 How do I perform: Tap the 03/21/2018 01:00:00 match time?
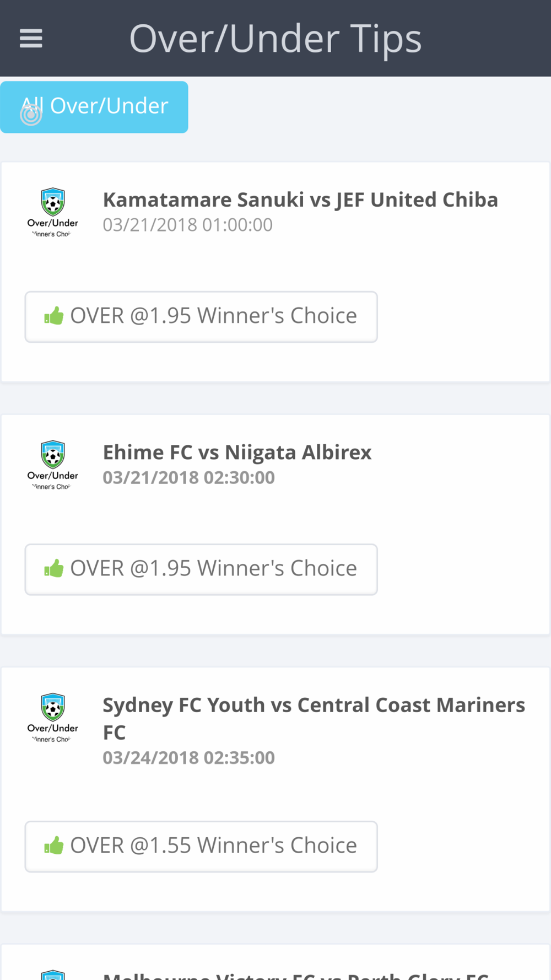point(188,225)
